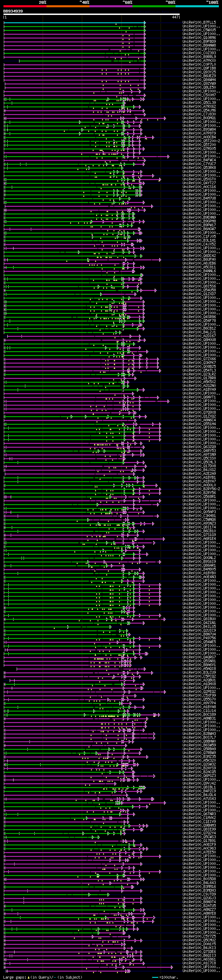Viewport: 222px width, 980px height.
Task: Follow the UniRef100_Q10RM6 link
Action: pos(199,38)
